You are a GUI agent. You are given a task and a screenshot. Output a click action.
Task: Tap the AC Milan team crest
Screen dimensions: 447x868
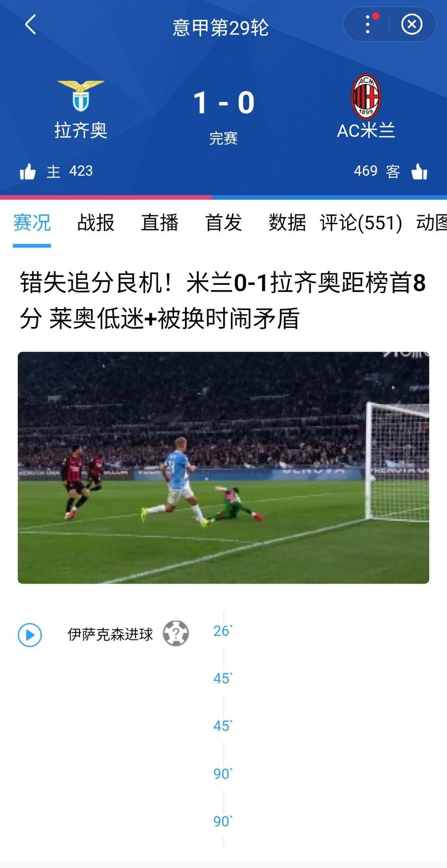point(366,96)
